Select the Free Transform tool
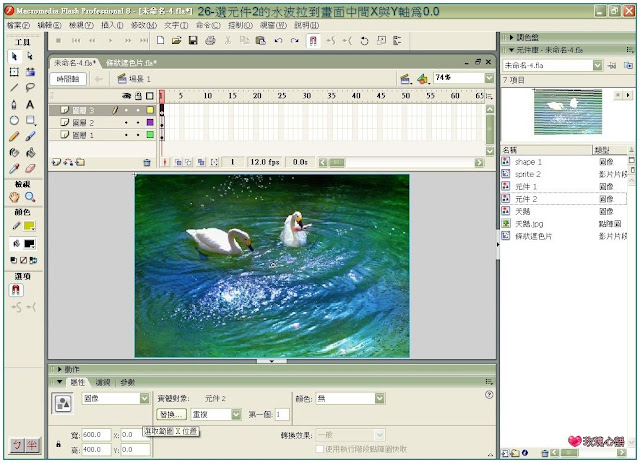 (x=14, y=72)
